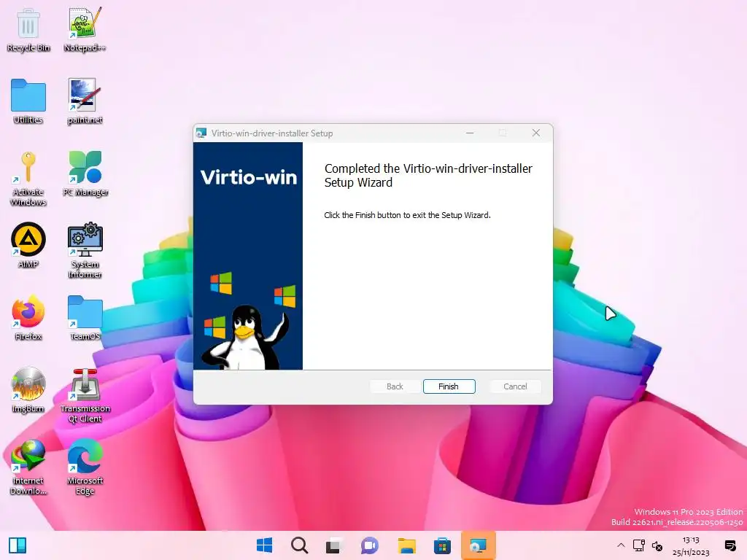Open Microsoft Store from the taskbar
Image resolution: width=747 pixels, height=560 pixels.
tap(442, 545)
